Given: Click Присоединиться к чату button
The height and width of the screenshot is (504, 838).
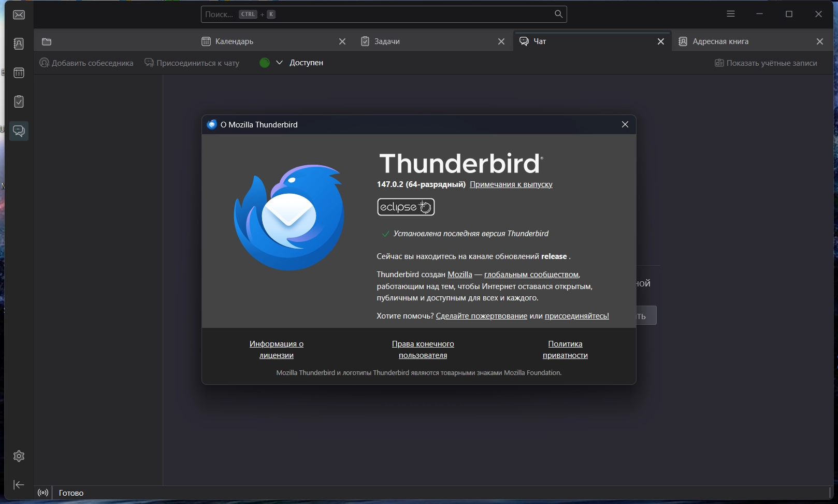Looking at the screenshot, I should coord(192,63).
